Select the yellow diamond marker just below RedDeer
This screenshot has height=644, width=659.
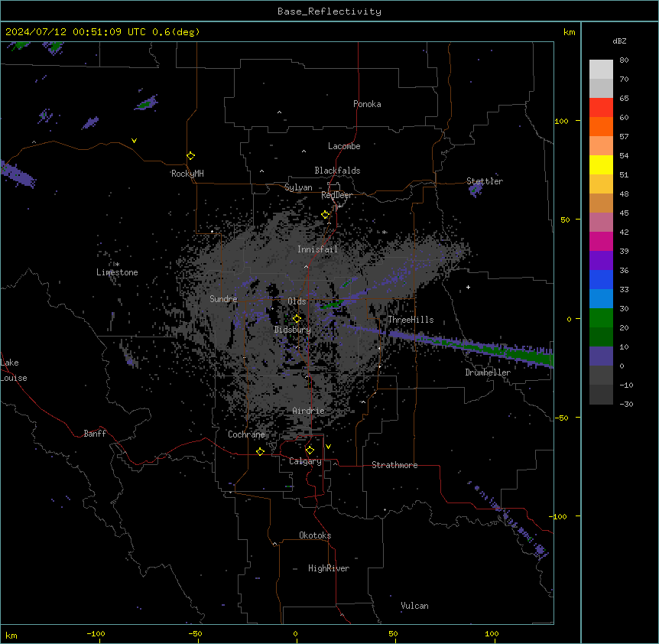pyautogui.click(x=325, y=215)
